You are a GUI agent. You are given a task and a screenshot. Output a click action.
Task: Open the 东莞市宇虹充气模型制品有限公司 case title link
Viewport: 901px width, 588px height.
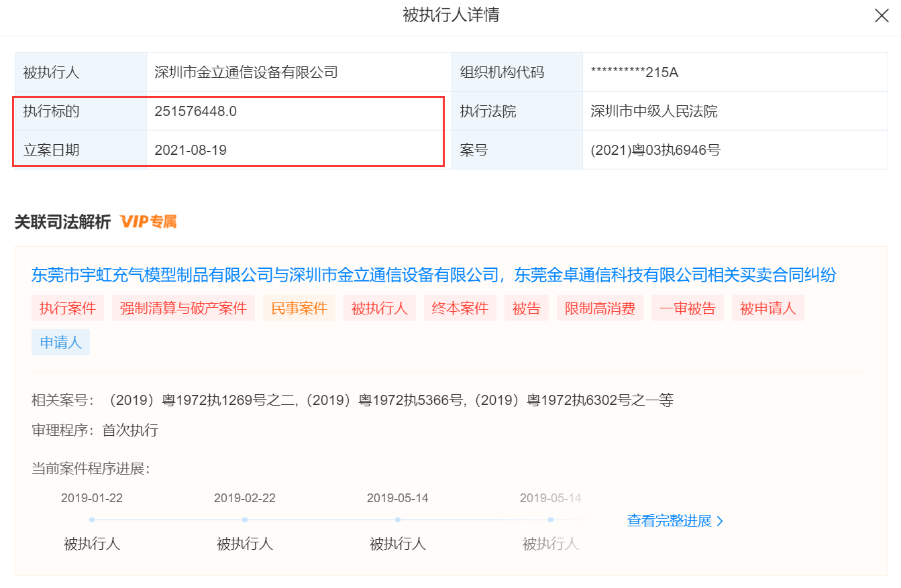click(433, 274)
